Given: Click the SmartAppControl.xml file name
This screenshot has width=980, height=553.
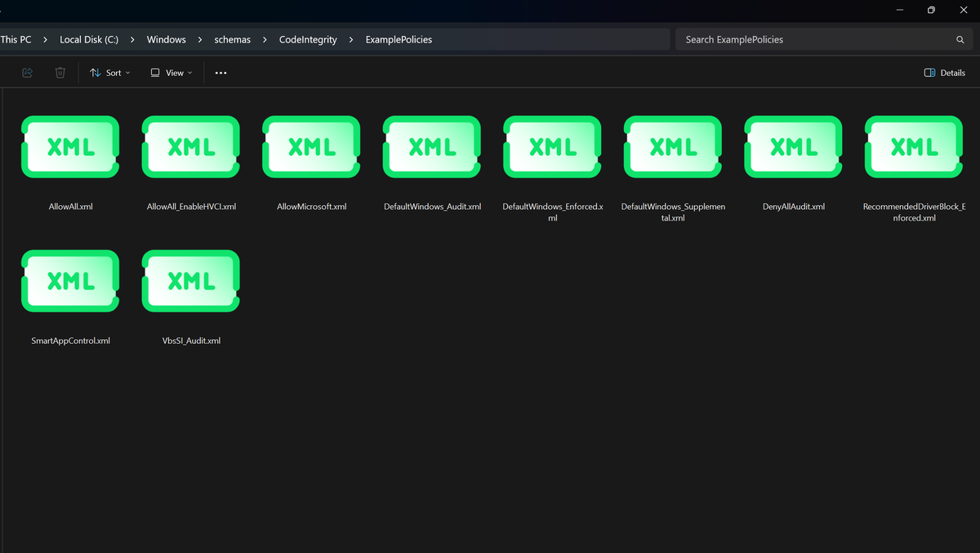Looking at the screenshot, I should click(70, 341).
